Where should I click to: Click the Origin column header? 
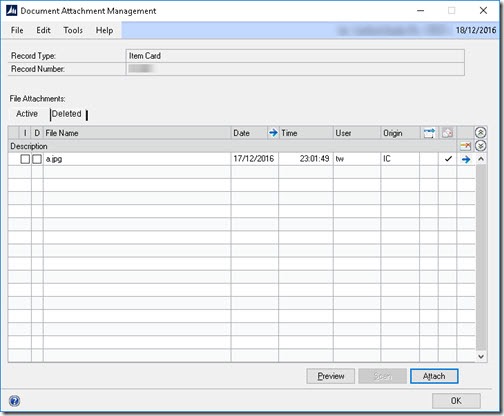click(400, 133)
